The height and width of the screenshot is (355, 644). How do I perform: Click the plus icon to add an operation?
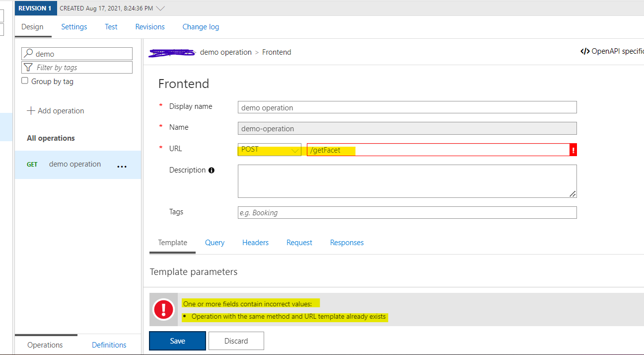pyautogui.click(x=31, y=110)
